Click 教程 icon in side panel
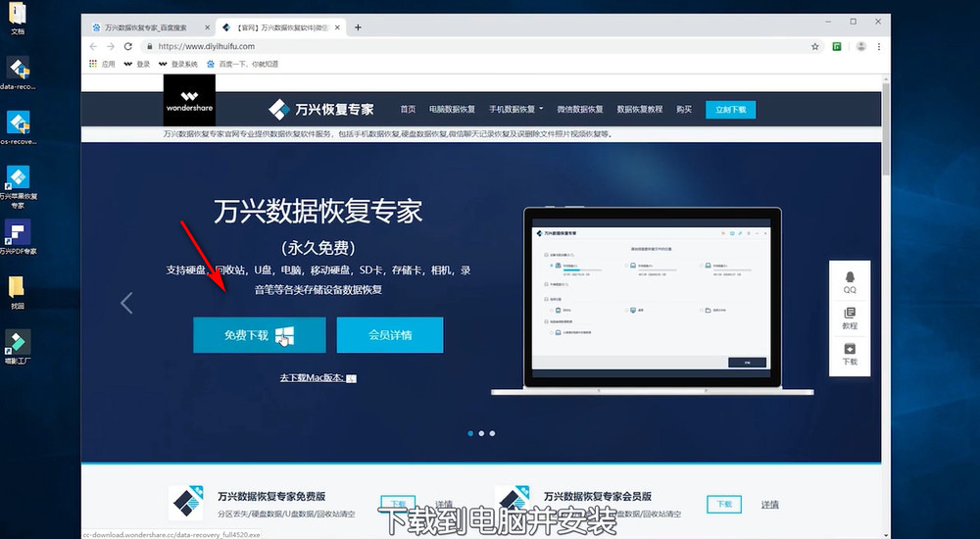Viewport: 980px width, 539px height. pyautogui.click(x=850, y=318)
